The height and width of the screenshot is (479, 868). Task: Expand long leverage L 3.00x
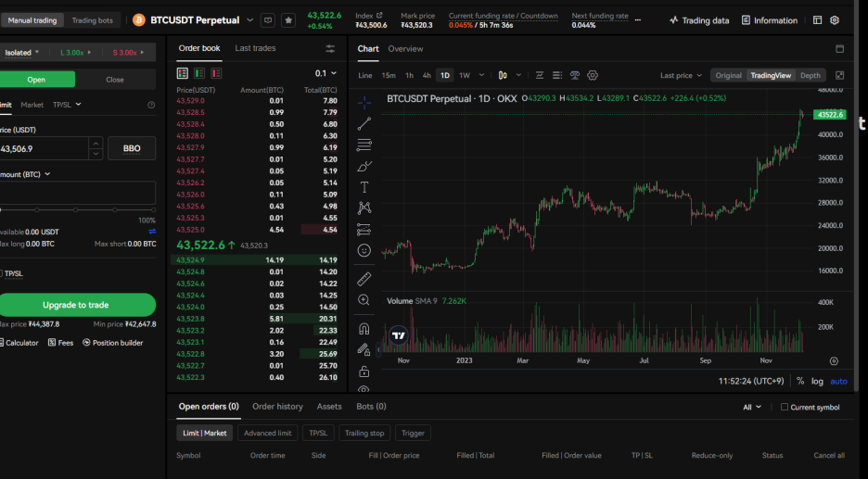76,53
